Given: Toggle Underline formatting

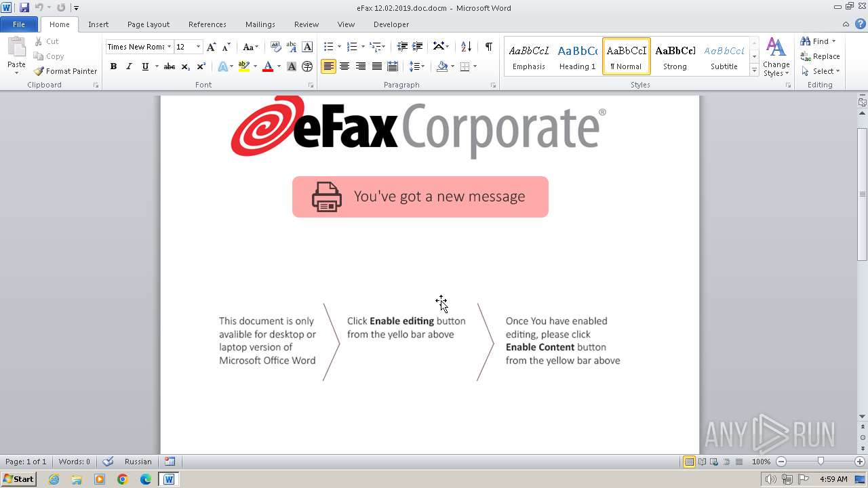Looking at the screenshot, I should [x=145, y=66].
